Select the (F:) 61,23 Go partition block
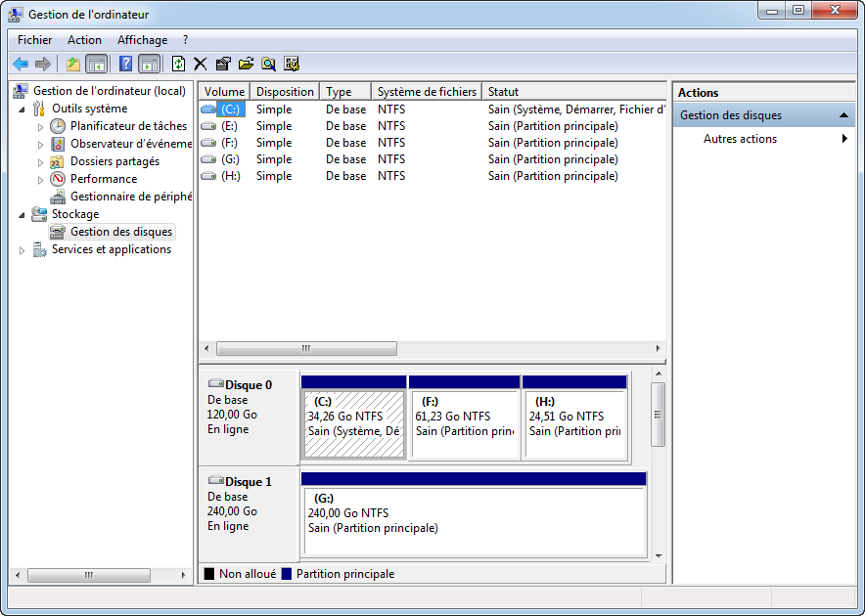Viewport: 865px width, 616px height. (465, 423)
